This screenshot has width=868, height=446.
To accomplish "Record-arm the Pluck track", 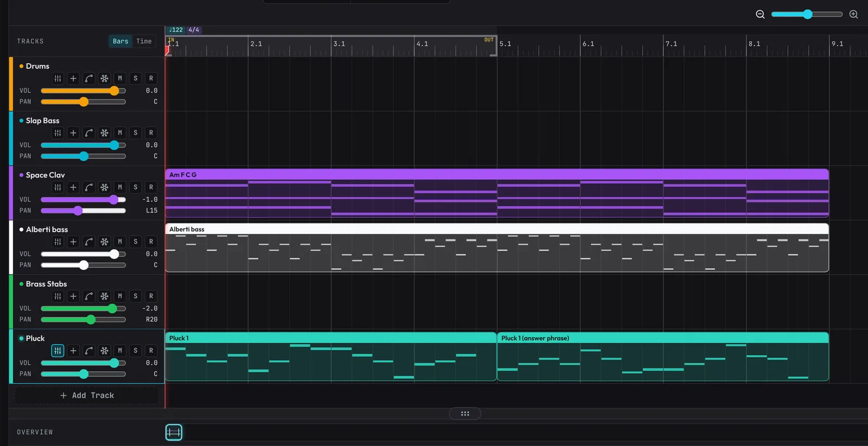I will 151,351.
